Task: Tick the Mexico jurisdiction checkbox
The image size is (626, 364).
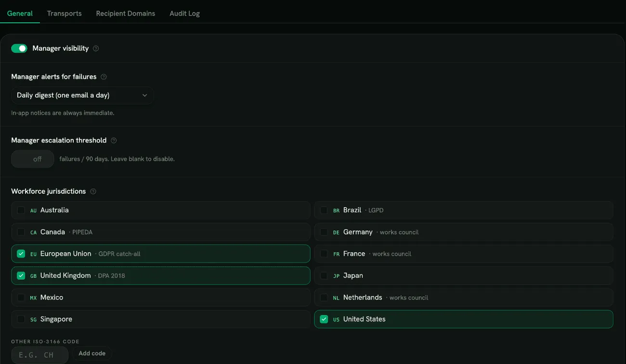Action: coord(21,298)
